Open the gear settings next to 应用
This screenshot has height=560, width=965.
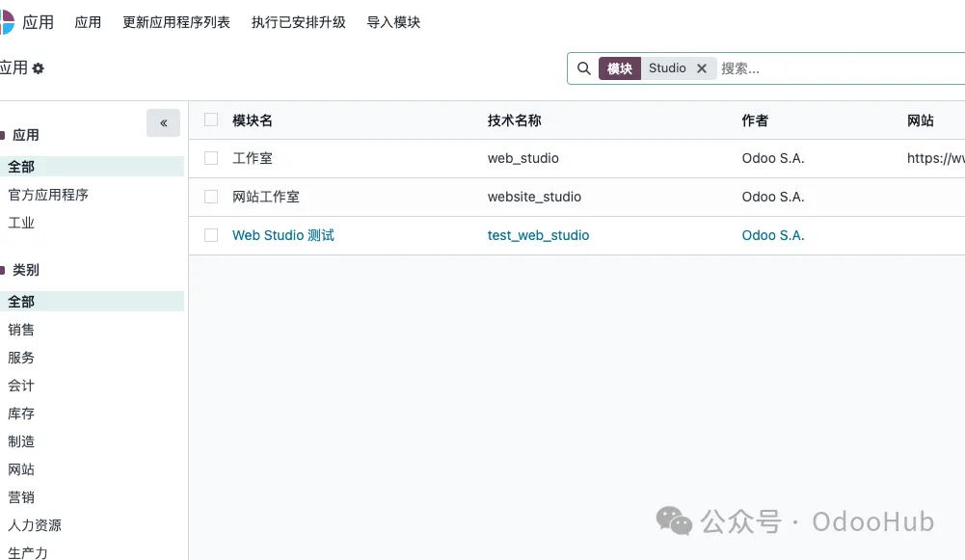click(39, 68)
